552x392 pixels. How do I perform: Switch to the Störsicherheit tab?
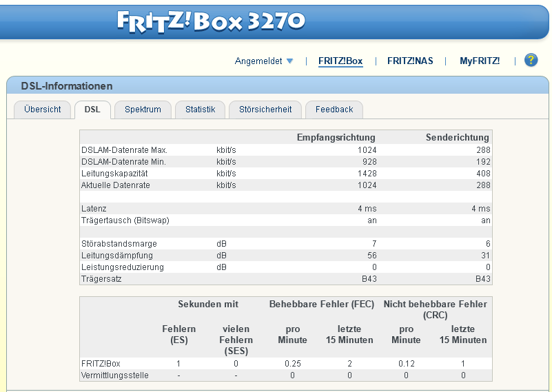[265, 110]
